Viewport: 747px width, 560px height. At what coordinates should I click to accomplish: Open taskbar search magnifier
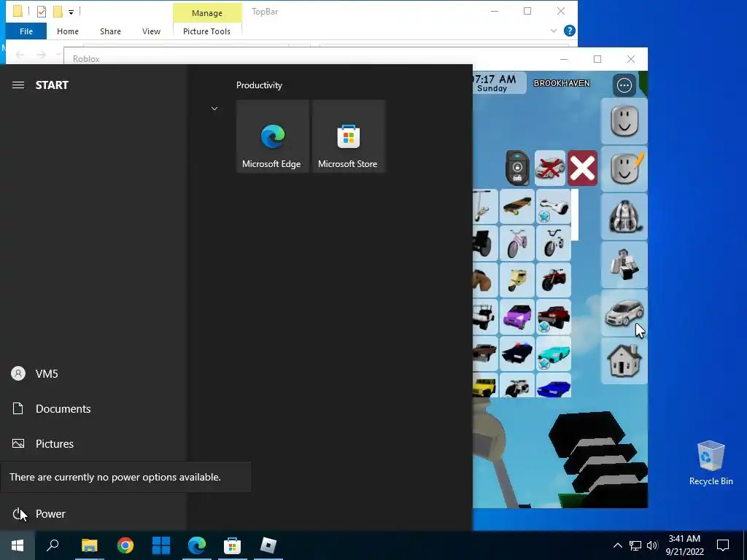[x=53, y=545]
